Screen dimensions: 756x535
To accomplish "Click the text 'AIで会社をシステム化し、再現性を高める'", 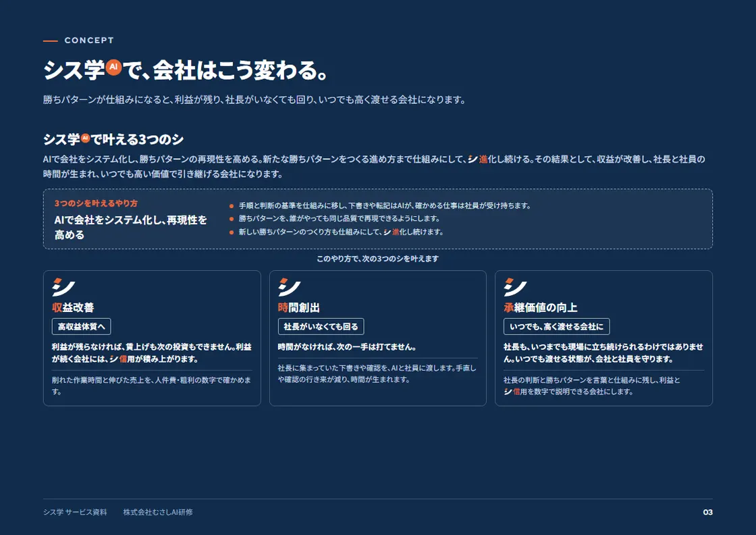I will (x=131, y=227).
